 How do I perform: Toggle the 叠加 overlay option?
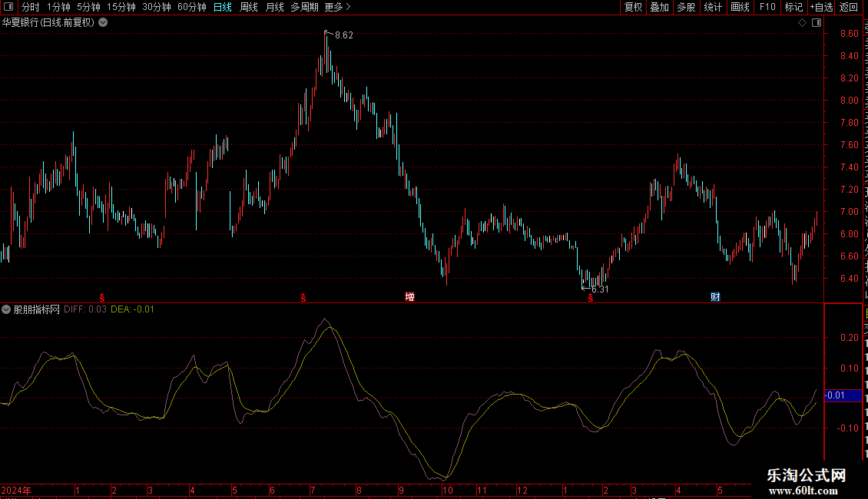(659, 7)
